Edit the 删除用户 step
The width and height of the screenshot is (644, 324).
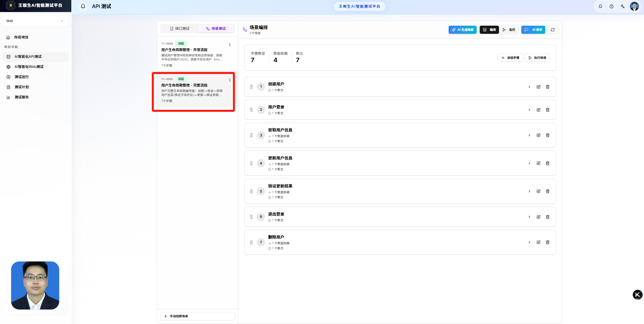click(539, 242)
